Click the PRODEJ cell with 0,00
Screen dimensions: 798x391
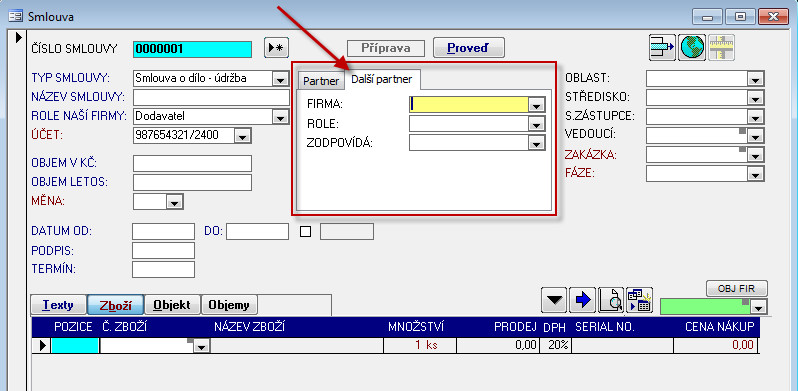point(497,346)
